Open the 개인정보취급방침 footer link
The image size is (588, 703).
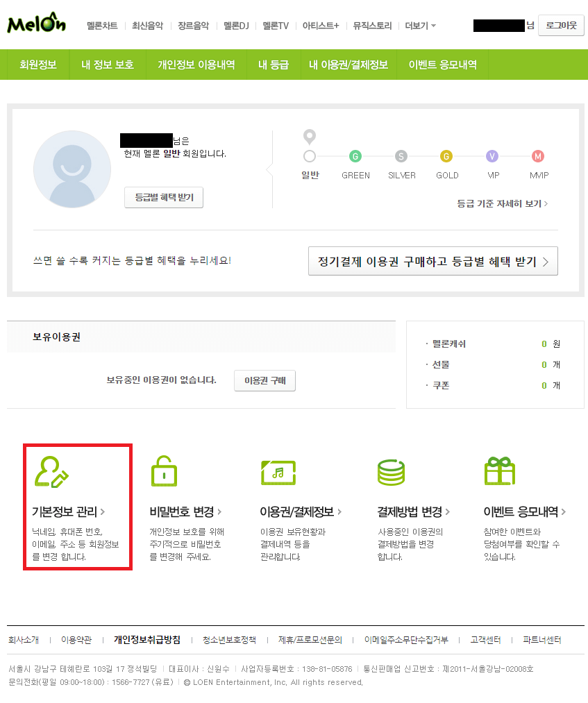(x=147, y=640)
